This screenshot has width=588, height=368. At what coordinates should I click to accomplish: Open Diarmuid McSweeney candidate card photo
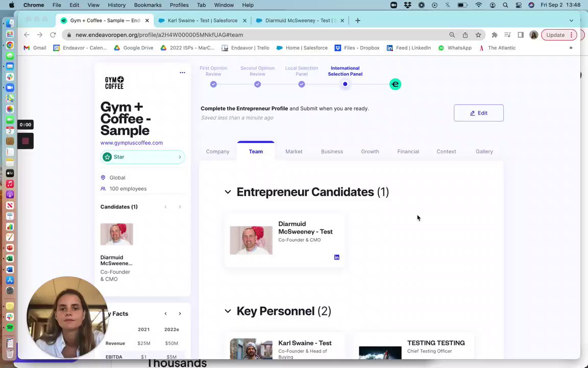pos(251,240)
